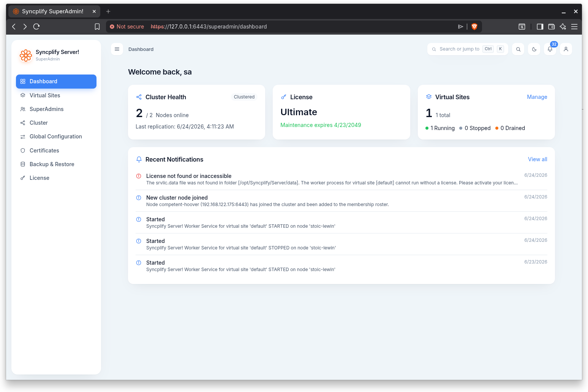
Task: Click View all notifications link
Action: tap(537, 159)
